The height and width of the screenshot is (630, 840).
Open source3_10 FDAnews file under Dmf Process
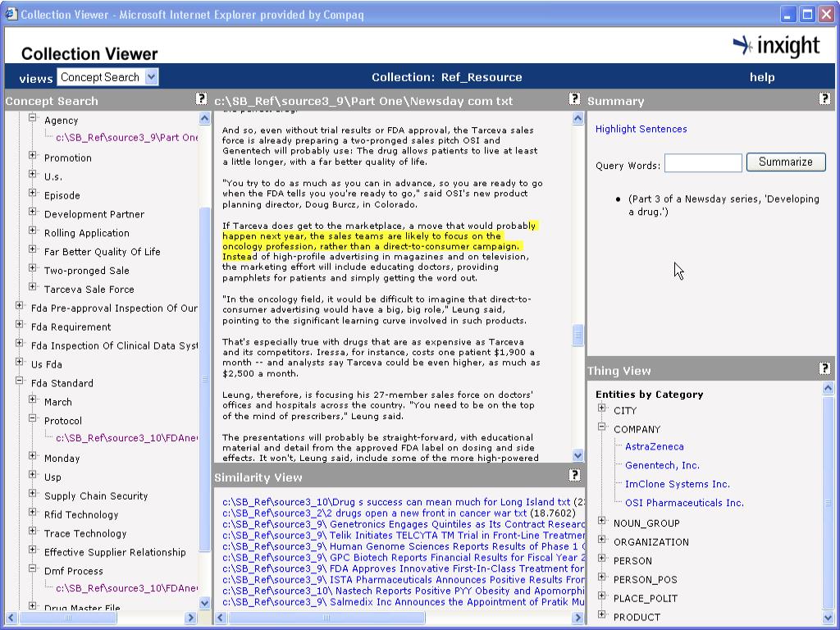[x=126, y=588]
